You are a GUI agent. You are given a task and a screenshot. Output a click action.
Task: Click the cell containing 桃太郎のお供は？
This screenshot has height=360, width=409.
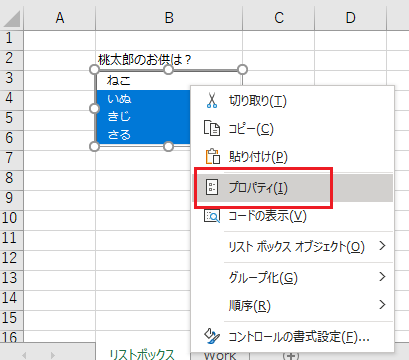pos(169,60)
